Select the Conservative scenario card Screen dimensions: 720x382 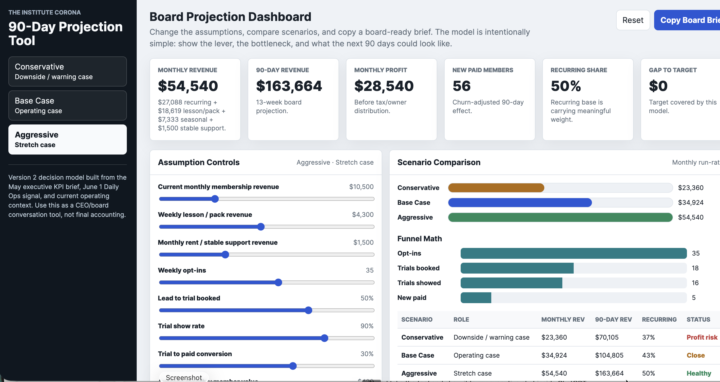coord(68,71)
